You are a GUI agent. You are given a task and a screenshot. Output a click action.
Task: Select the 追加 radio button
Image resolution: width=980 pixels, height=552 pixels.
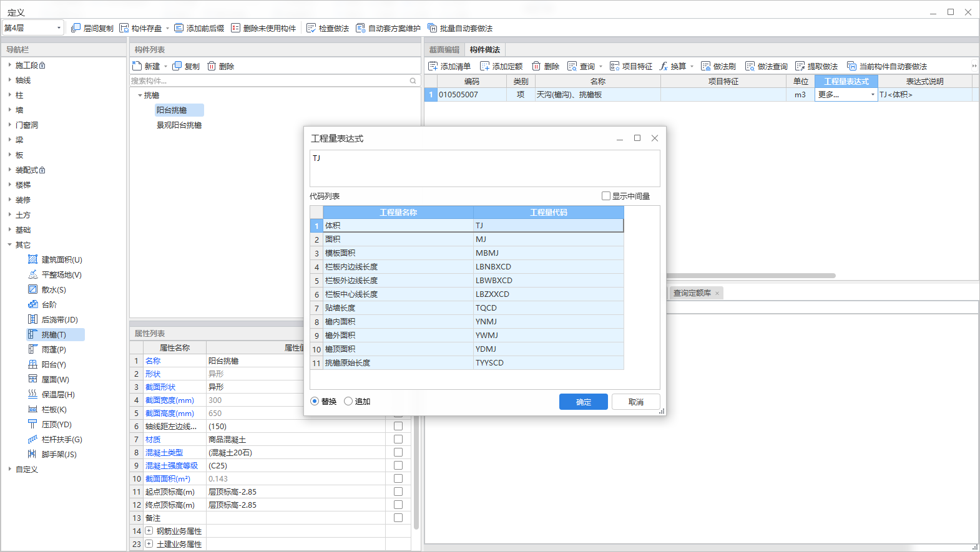[348, 401]
